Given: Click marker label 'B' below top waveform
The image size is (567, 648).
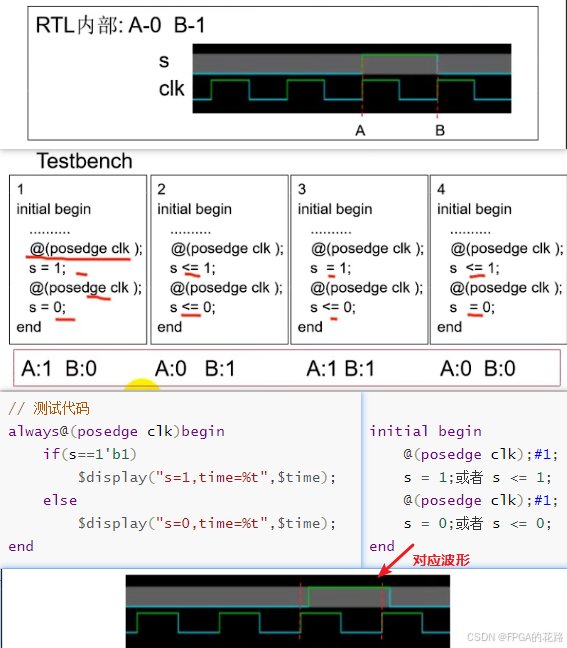Looking at the screenshot, I should coord(440,131).
